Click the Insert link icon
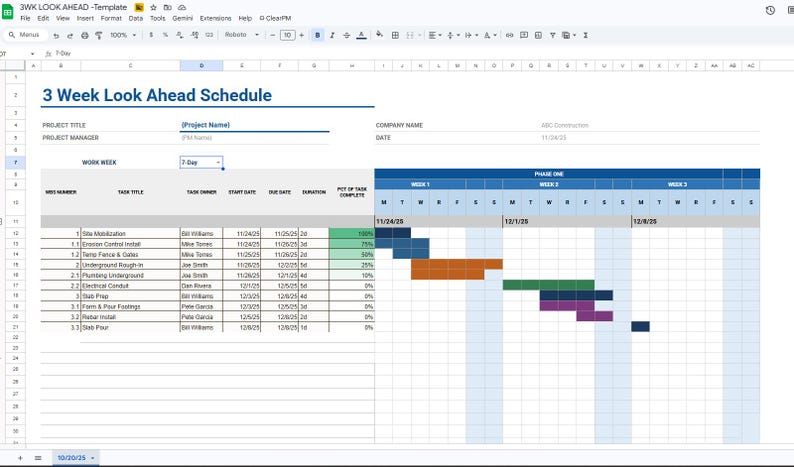 pyautogui.click(x=509, y=35)
